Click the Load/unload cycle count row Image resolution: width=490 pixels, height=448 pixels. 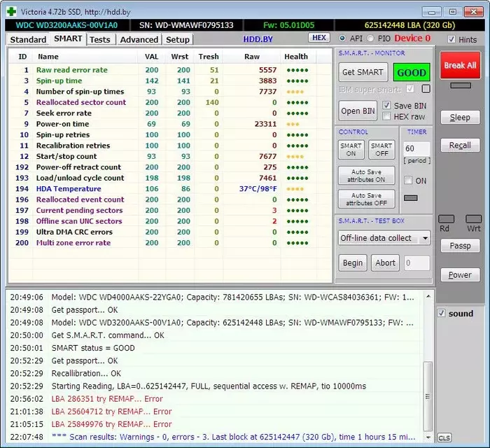pos(170,178)
